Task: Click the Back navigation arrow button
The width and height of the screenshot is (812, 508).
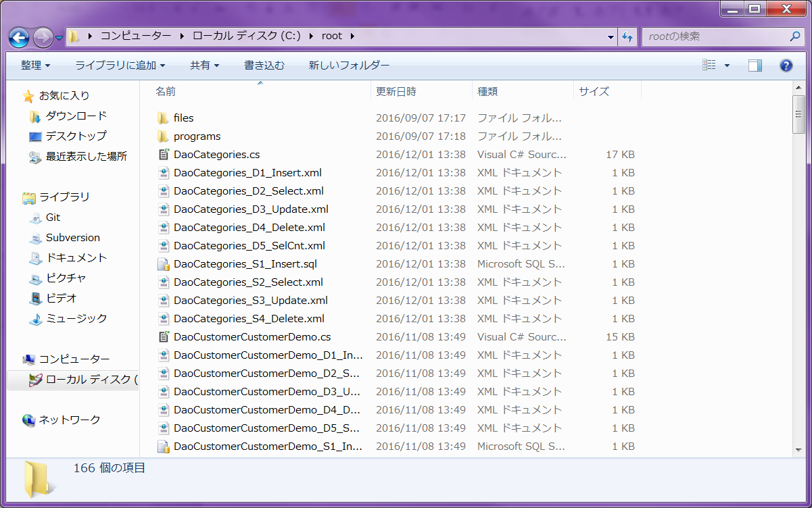Action: (x=19, y=37)
